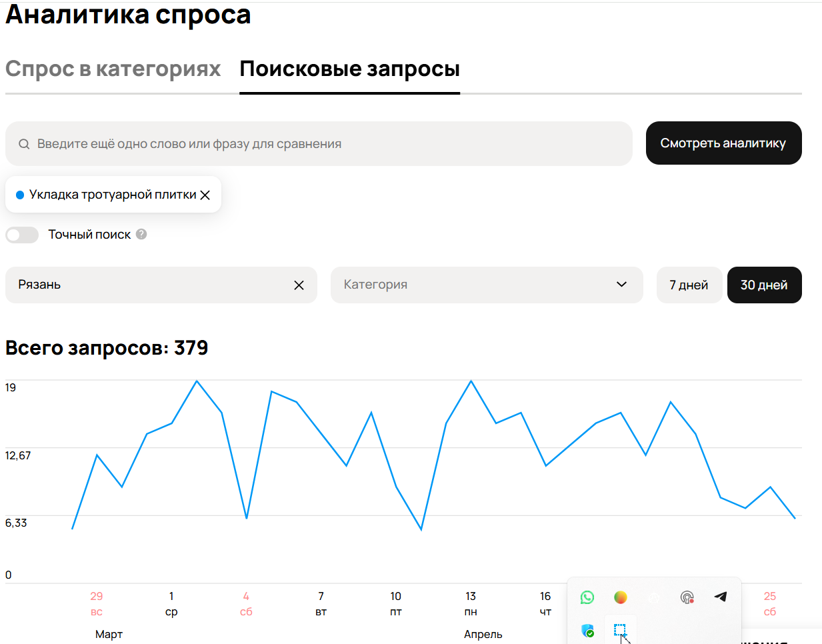Remove the 'Укладка тротуарной плитки' query tag
Viewport: 822px width, 644px height.
click(205, 195)
